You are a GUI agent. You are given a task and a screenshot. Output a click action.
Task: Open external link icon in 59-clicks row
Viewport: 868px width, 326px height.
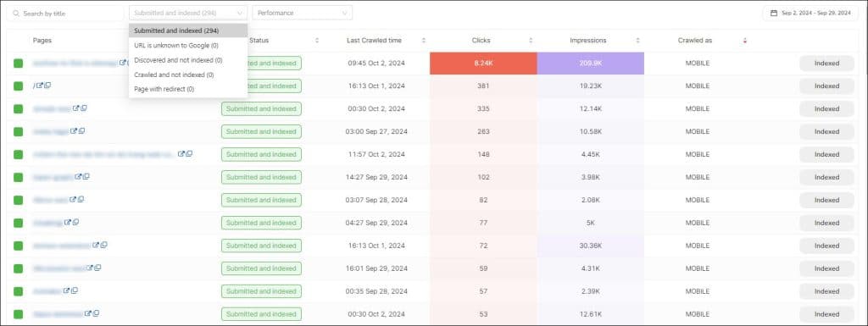tap(90, 268)
